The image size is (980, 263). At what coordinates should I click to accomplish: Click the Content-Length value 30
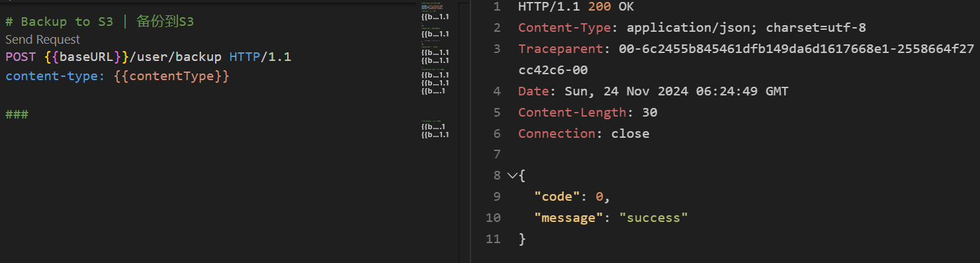click(x=649, y=113)
